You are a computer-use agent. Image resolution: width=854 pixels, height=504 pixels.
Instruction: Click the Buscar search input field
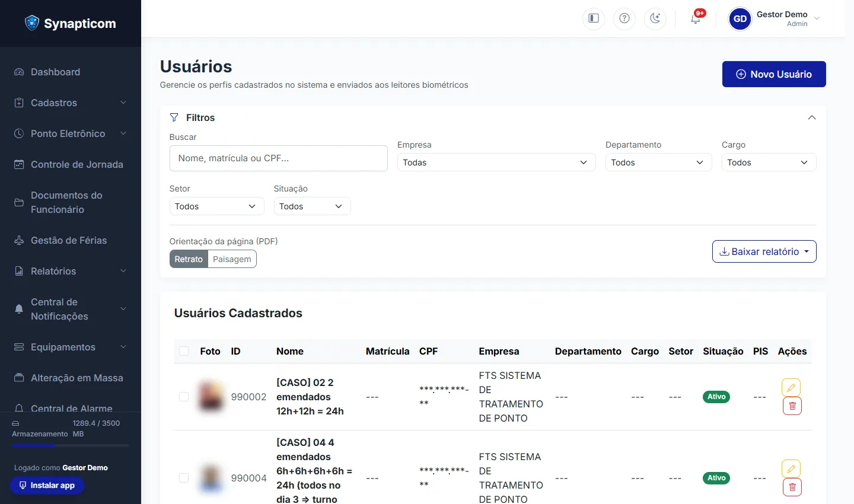point(279,158)
